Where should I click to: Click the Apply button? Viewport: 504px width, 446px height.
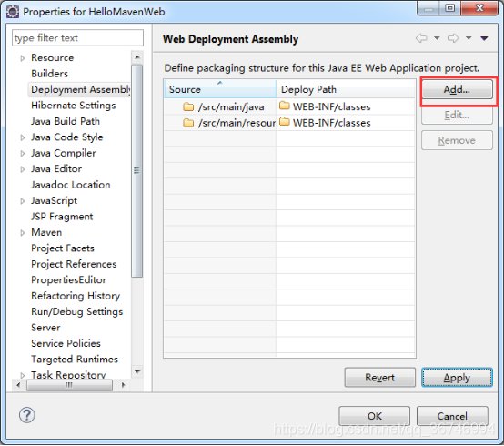457,377
